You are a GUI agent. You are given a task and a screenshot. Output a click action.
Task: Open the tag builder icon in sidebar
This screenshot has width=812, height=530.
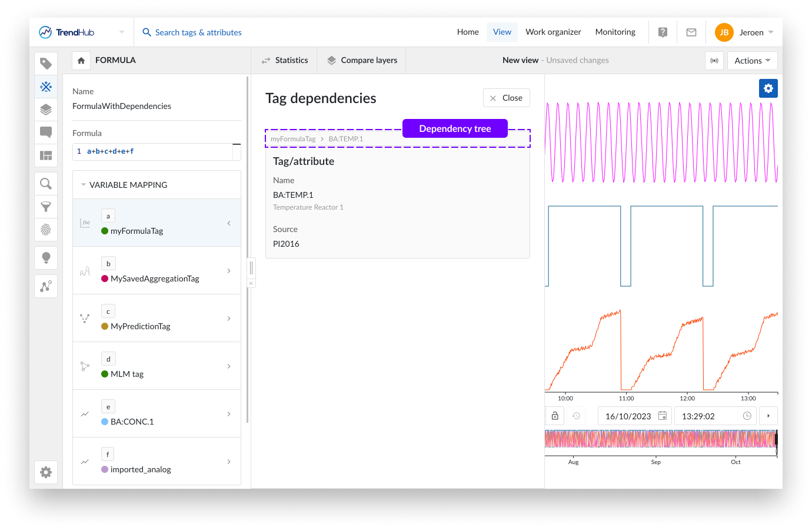coord(46,87)
